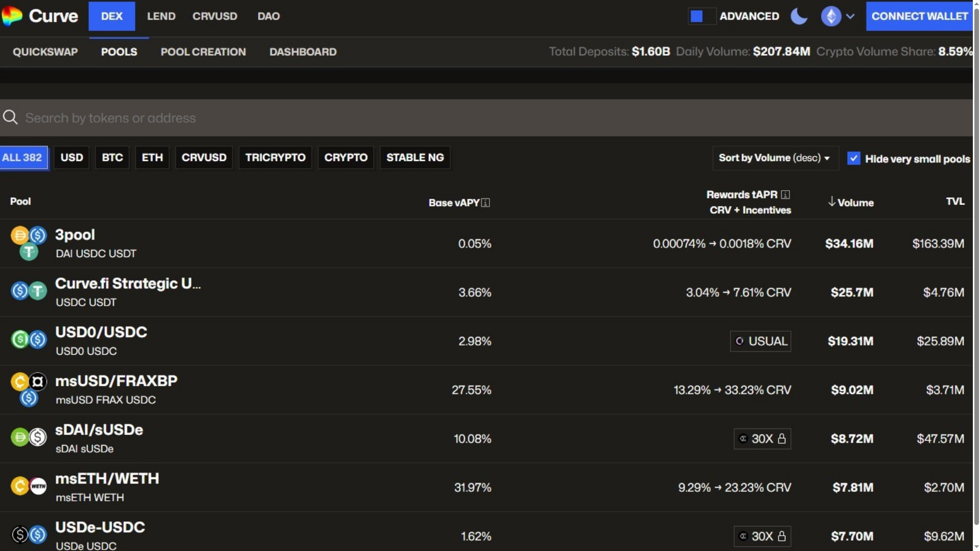Viewport: 980px width, 551px height.
Task: Open the DASHBOARD page
Action: pos(303,52)
